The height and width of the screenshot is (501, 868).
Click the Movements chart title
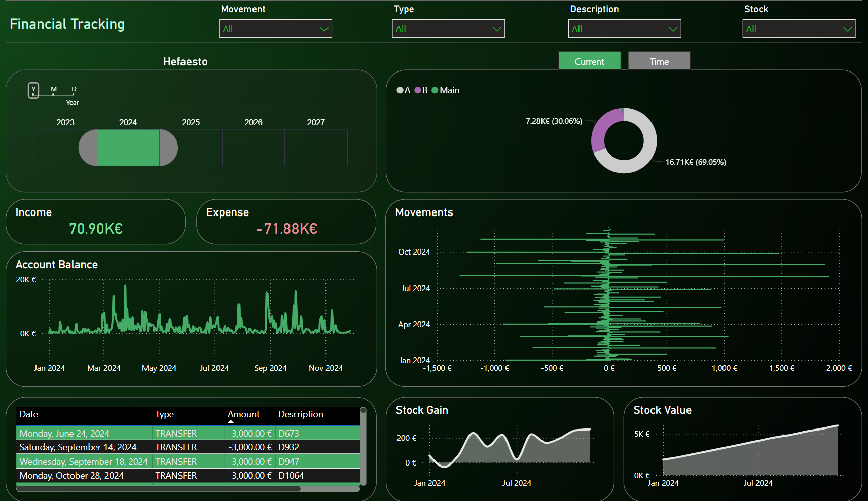(424, 212)
